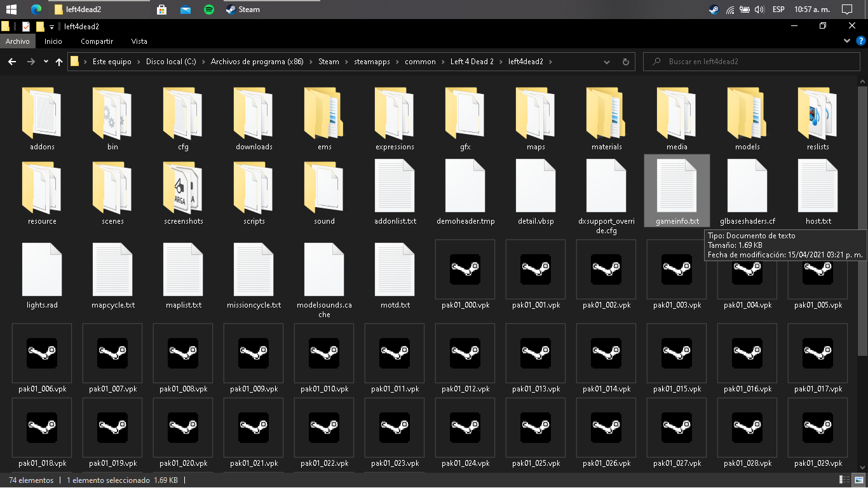The image size is (868, 488).
Task: Open the cfg folder
Action: coord(183,119)
